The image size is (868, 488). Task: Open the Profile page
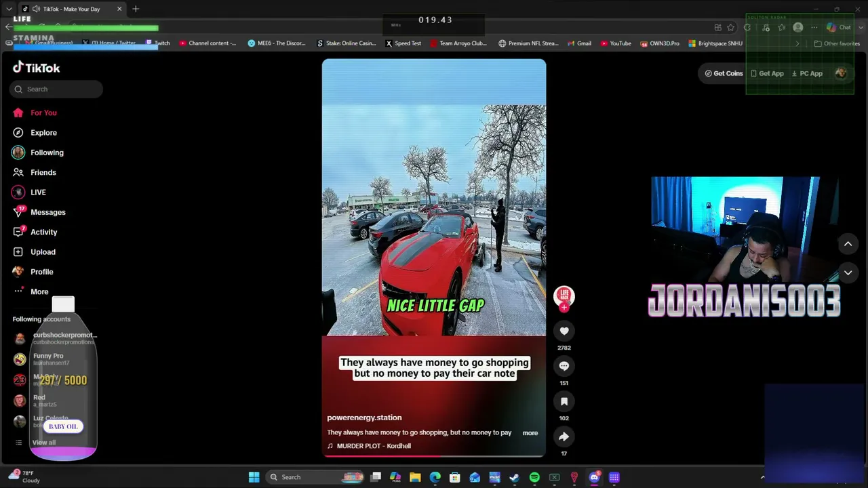tap(41, 272)
